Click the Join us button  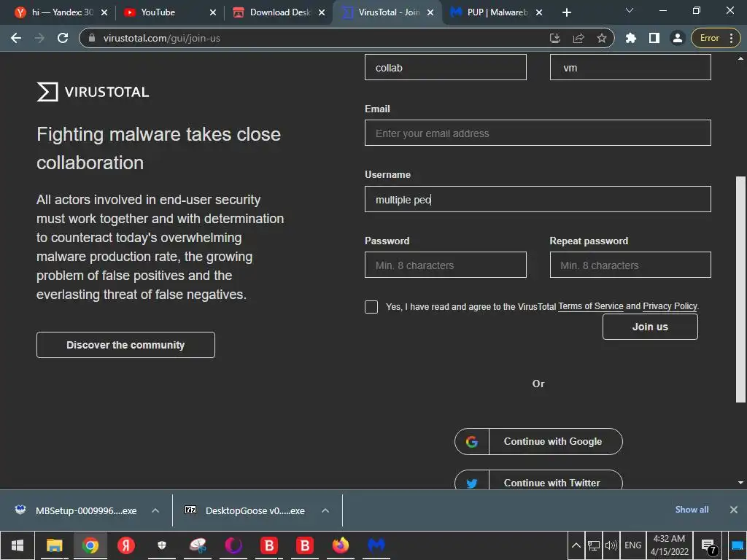tap(650, 327)
